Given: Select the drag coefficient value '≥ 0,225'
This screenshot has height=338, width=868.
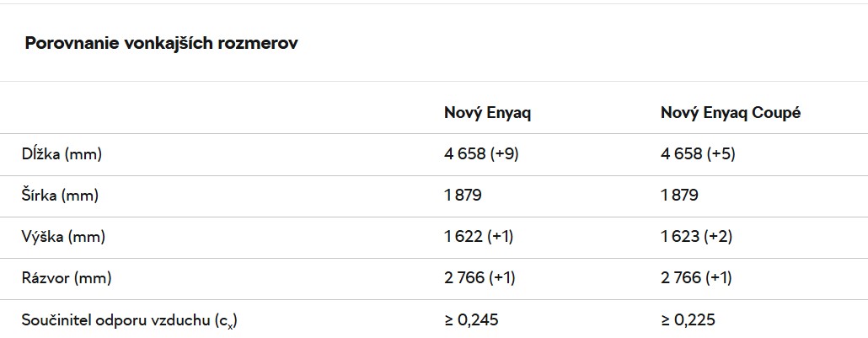Looking at the screenshot, I should coord(688,319).
